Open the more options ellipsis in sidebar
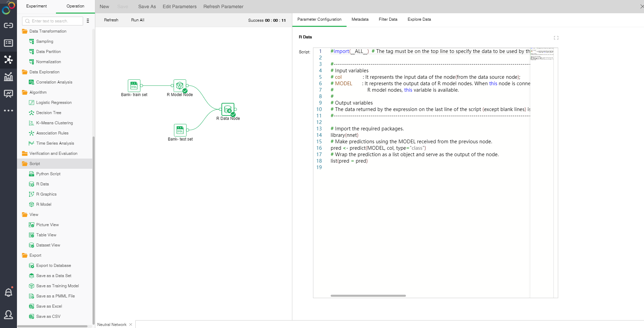 click(x=8, y=111)
